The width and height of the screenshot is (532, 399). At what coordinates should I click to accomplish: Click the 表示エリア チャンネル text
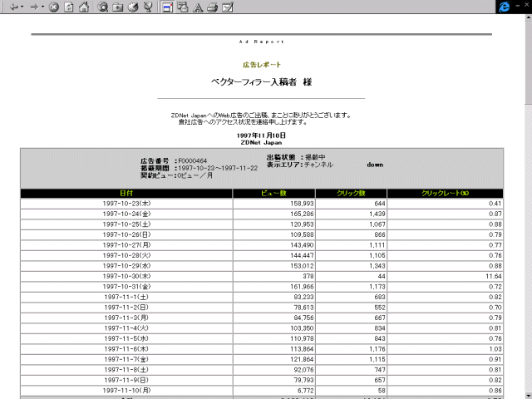pyautogui.click(x=299, y=165)
